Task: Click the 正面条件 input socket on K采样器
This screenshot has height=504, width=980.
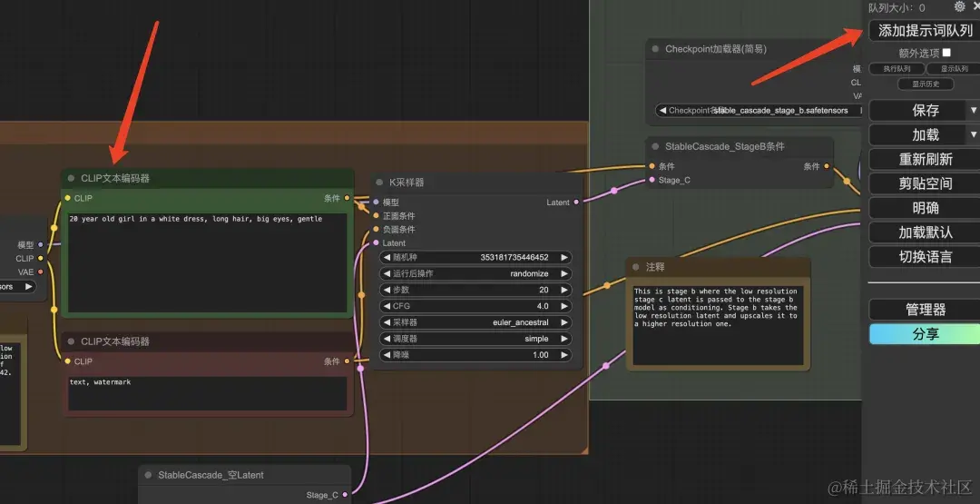Action: pos(377,216)
